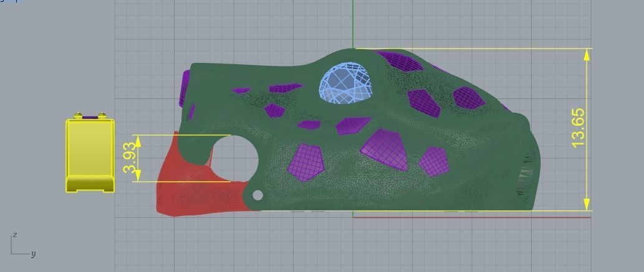The height and width of the screenshot is (272, 644).
Task: Select the purple grid panel atop the head crest
Action: point(400,61)
